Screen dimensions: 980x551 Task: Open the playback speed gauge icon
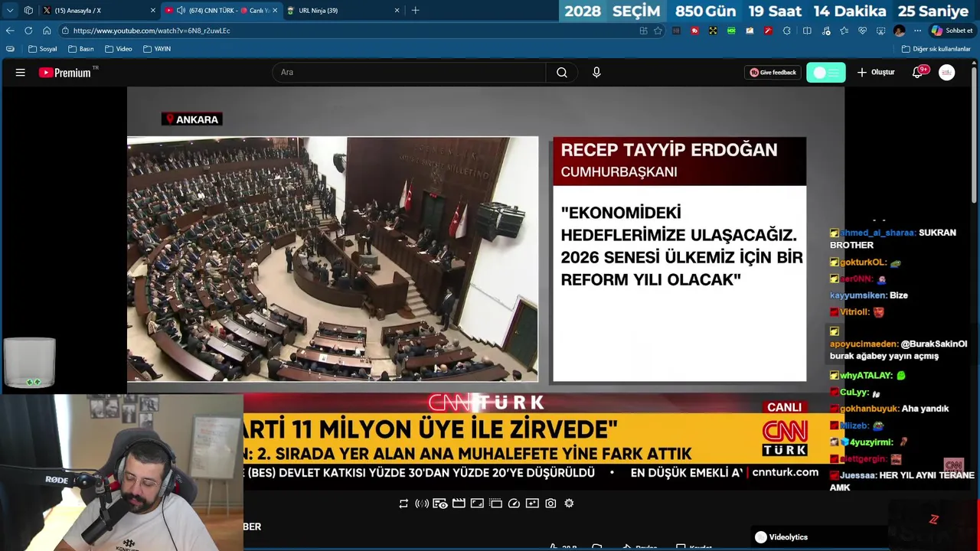pos(514,503)
